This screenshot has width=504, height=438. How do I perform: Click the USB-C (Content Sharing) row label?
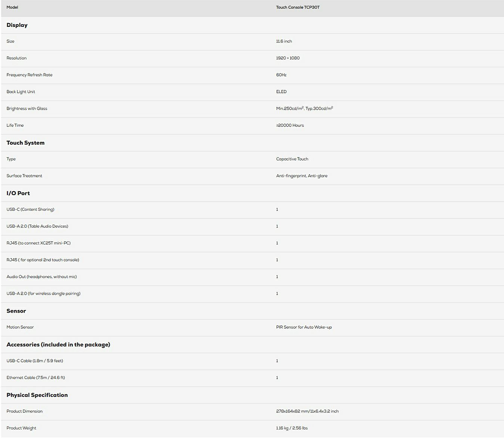30,210
